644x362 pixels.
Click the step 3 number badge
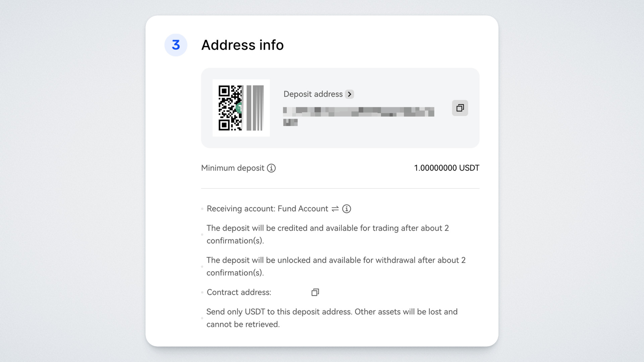click(176, 45)
